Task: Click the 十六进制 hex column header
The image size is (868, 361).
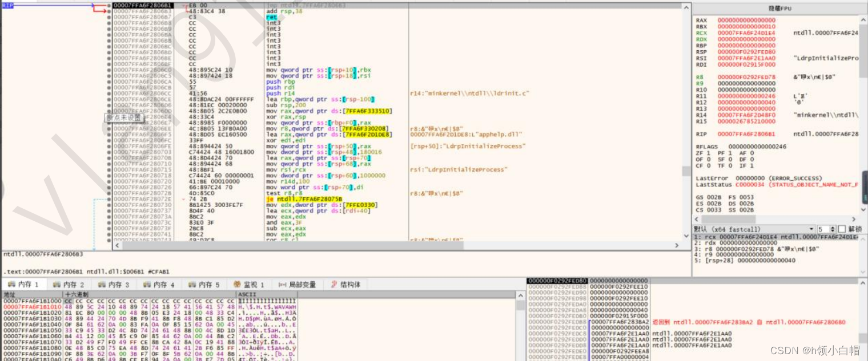Action: click(x=77, y=294)
